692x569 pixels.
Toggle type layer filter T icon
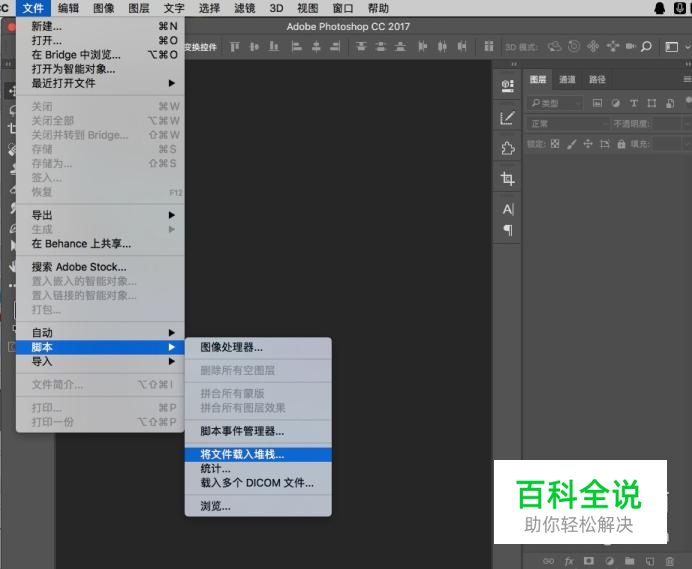click(x=634, y=103)
